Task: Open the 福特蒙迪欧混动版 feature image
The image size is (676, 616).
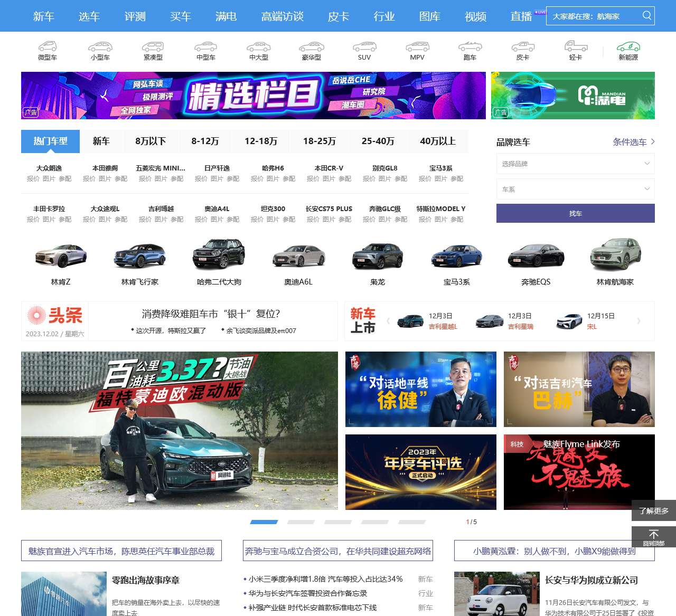Action: (x=180, y=431)
